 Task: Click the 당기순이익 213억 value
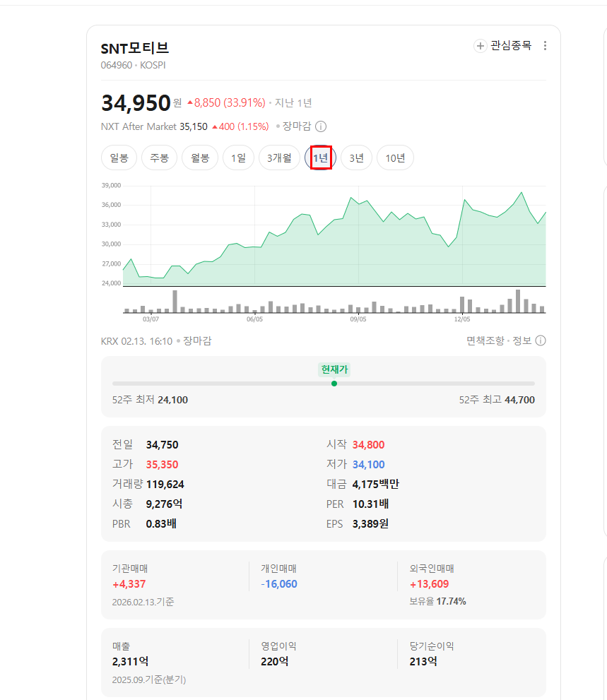[423, 662]
